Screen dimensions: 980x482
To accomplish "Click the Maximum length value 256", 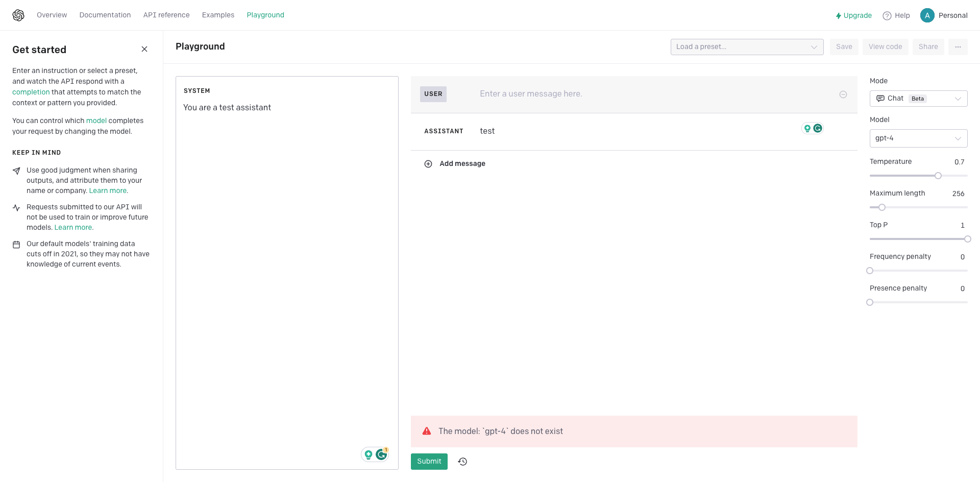I will (x=959, y=194).
